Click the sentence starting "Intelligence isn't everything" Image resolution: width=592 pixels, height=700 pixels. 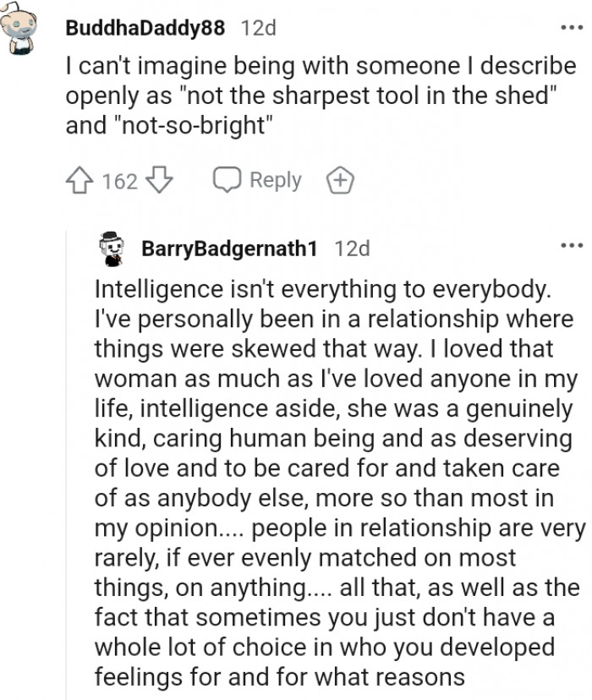click(322, 289)
